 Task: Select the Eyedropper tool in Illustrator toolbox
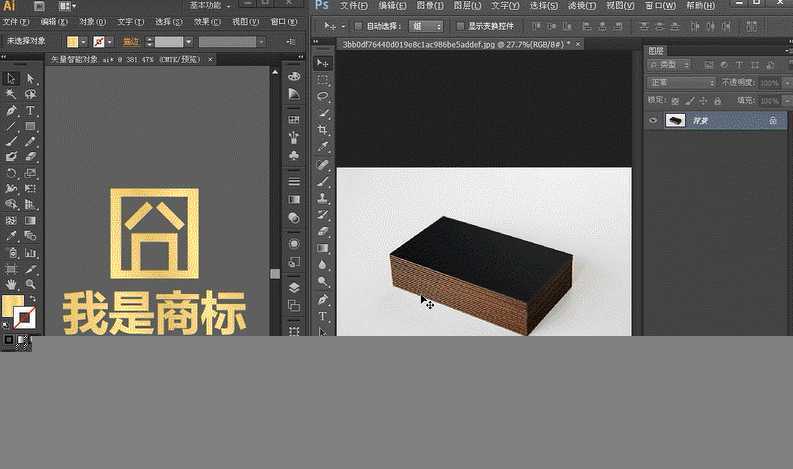(11, 236)
